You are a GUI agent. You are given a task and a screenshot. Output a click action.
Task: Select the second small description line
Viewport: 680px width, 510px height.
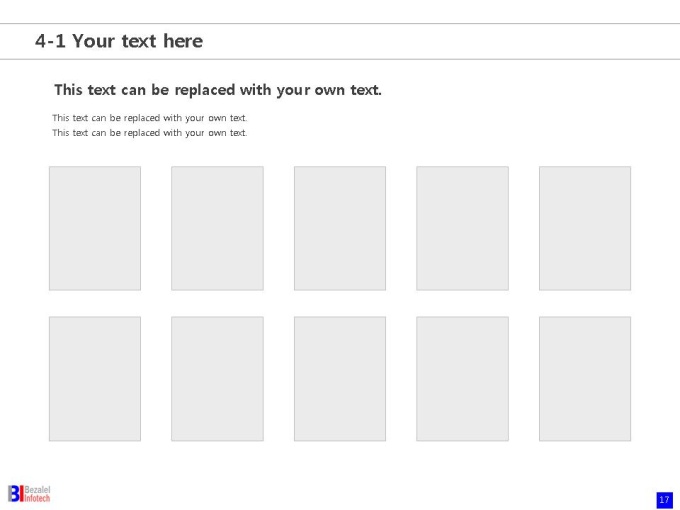pos(150,133)
